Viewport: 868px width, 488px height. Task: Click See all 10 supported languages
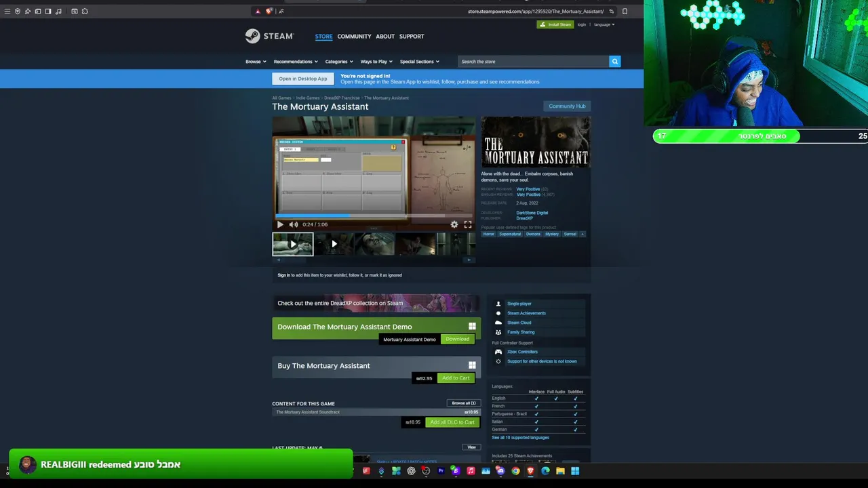520,438
